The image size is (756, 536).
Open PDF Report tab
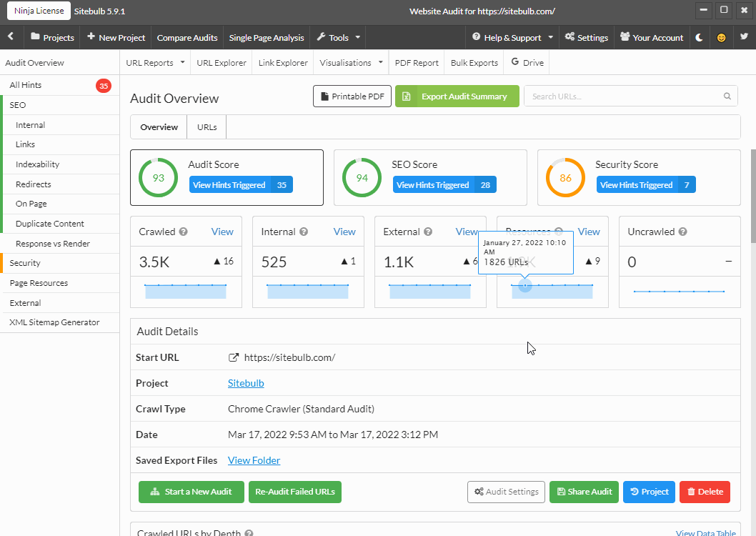click(x=417, y=63)
